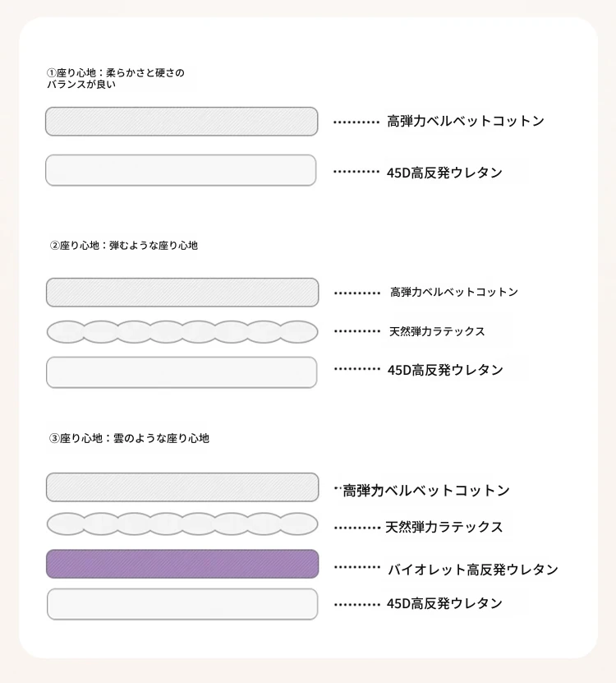The height and width of the screenshot is (683, 616).
Task: Click the oval latex layer shape under heading ③
Action: point(182,524)
